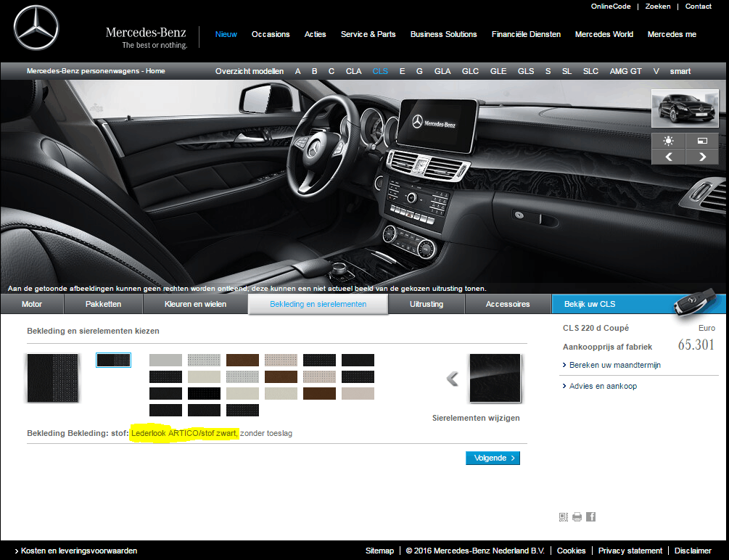The image size is (729, 560).
Task: Select the SLC model
Action: [x=590, y=71]
